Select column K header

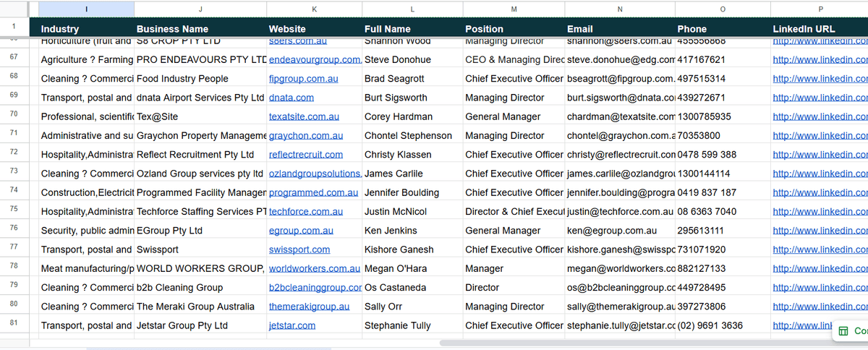coord(314,9)
